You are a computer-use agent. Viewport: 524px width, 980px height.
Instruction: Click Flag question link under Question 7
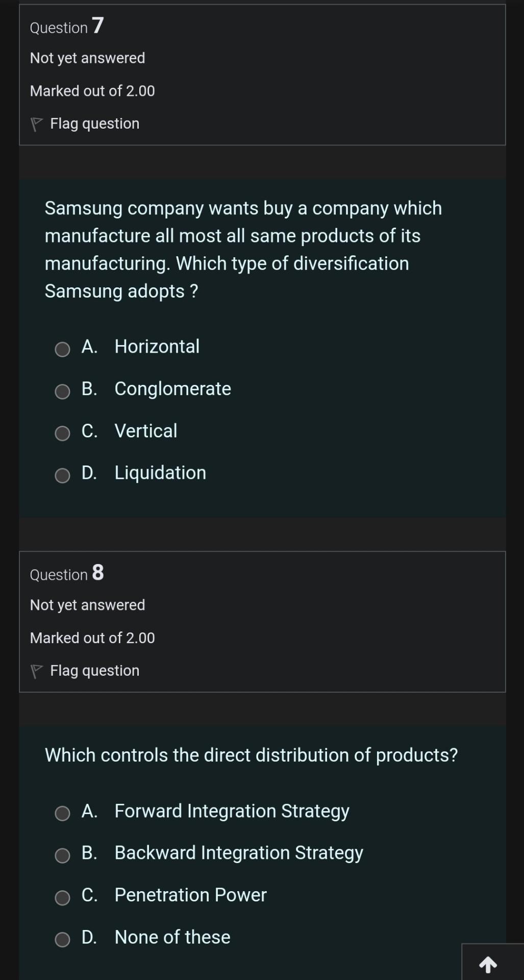point(94,123)
